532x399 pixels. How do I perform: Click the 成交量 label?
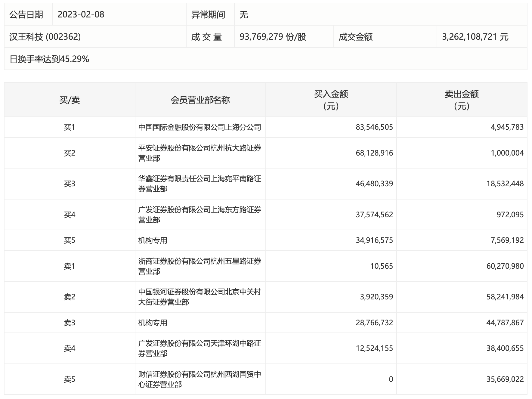206,37
